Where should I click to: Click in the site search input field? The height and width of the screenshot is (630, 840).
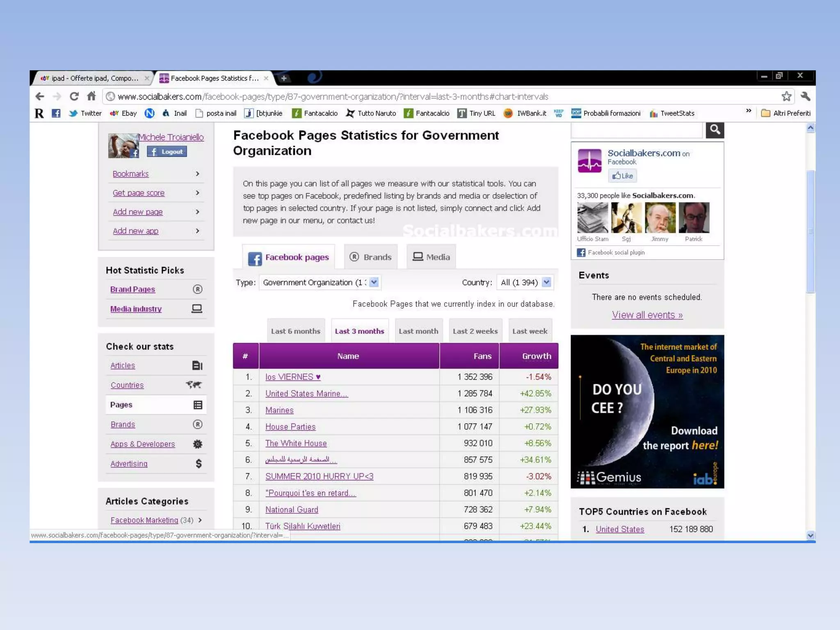click(x=637, y=130)
